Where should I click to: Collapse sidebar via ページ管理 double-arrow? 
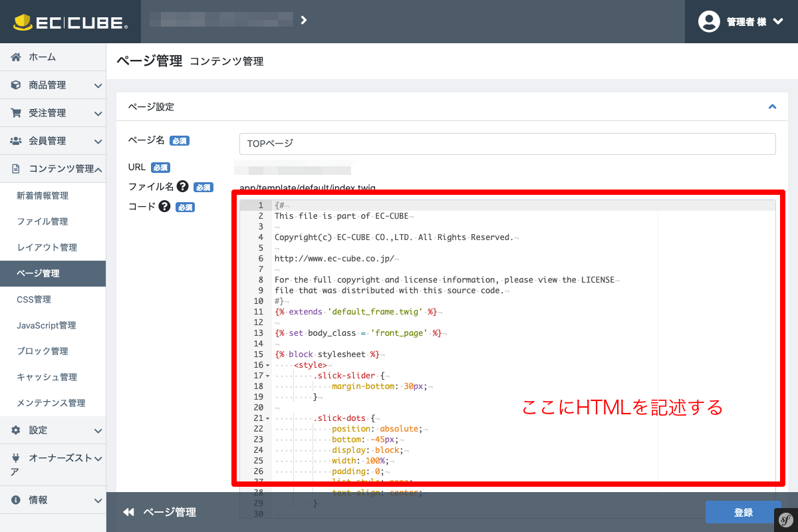pyautogui.click(x=128, y=511)
